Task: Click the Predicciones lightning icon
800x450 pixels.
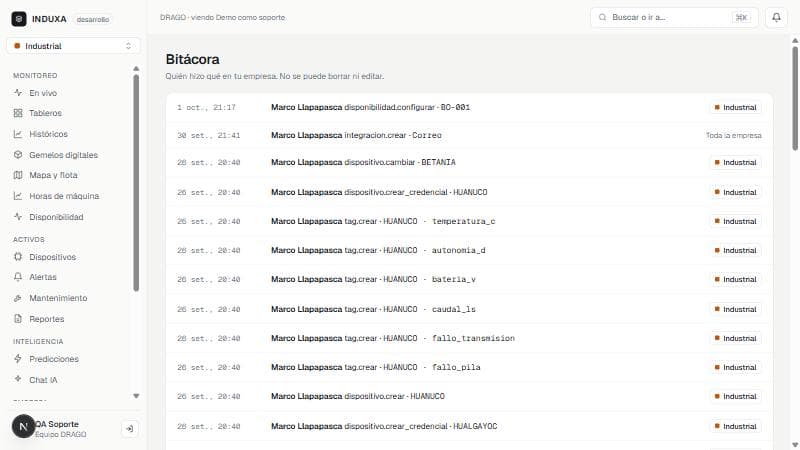Action: click(x=18, y=359)
